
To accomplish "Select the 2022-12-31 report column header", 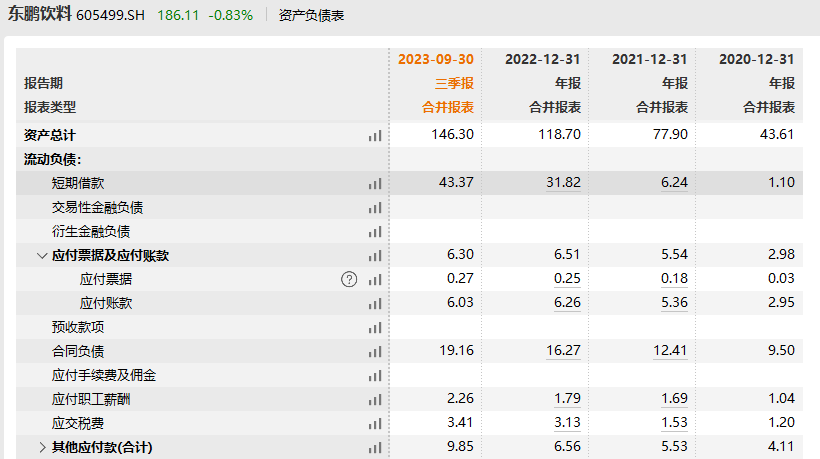I will tap(542, 59).
